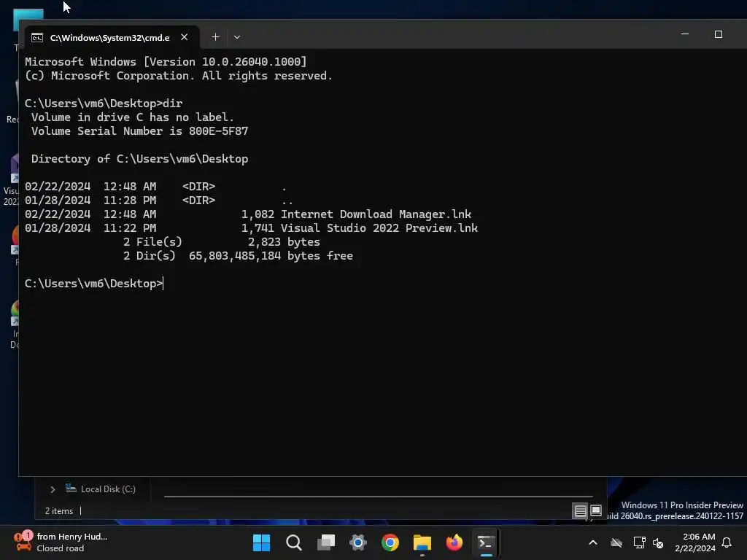Click the '65,803,485,184 bytes free' text
Image resolution: width=747 pixels, height=560 pixels.
tap(271, 256)
